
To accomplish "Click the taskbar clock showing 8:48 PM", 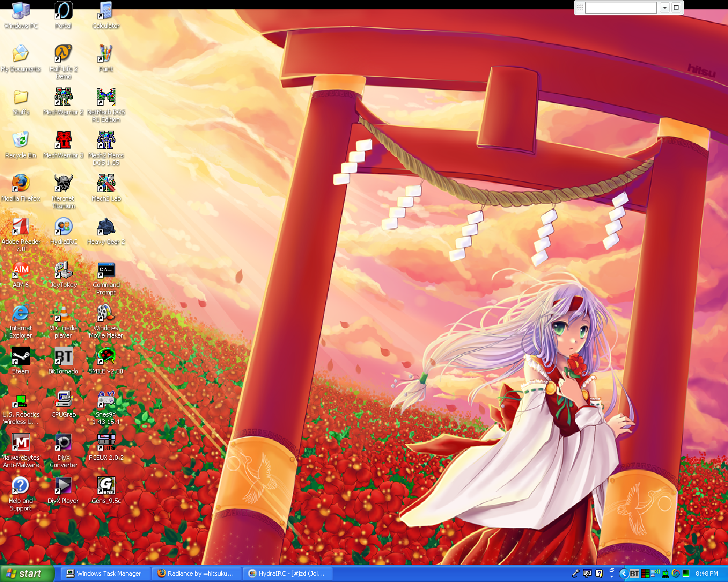I will click(706, 573).
